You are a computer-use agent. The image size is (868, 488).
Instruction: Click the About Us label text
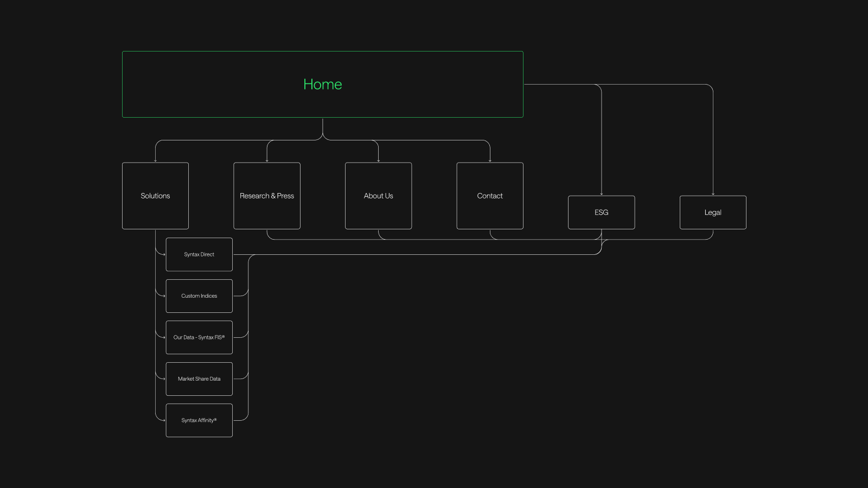tap(378, 196)
